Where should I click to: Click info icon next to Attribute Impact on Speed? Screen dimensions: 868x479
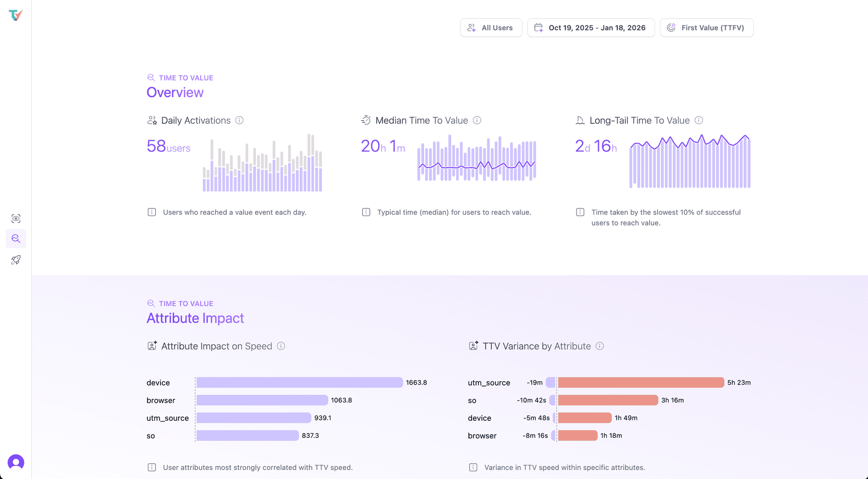[x=281, y=346]
